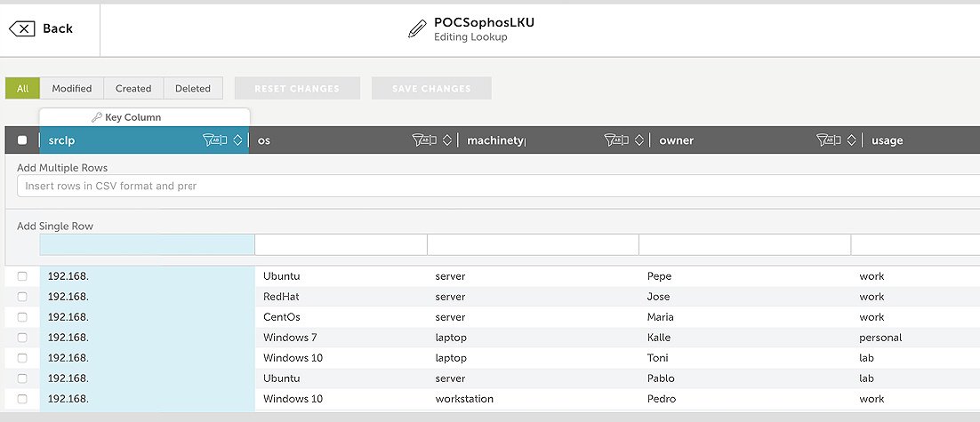Click the Pepe owner cell

[x=659, y=276]
